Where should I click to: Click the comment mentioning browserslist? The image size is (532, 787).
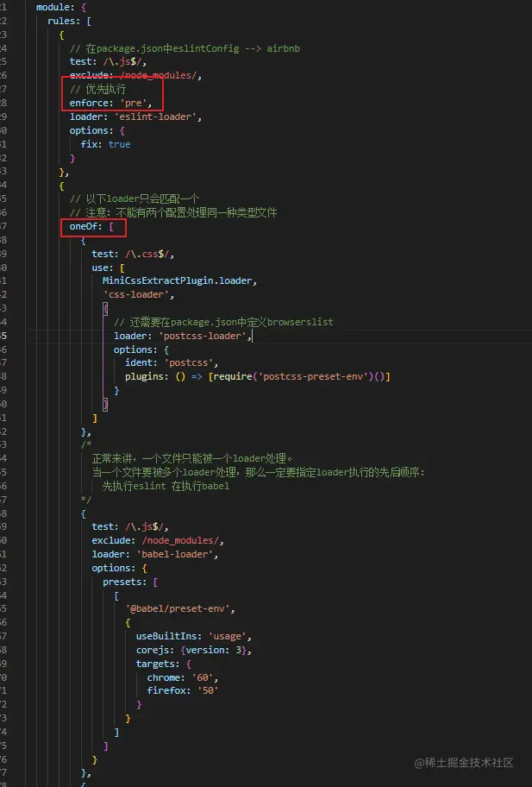tap(223, 322)
